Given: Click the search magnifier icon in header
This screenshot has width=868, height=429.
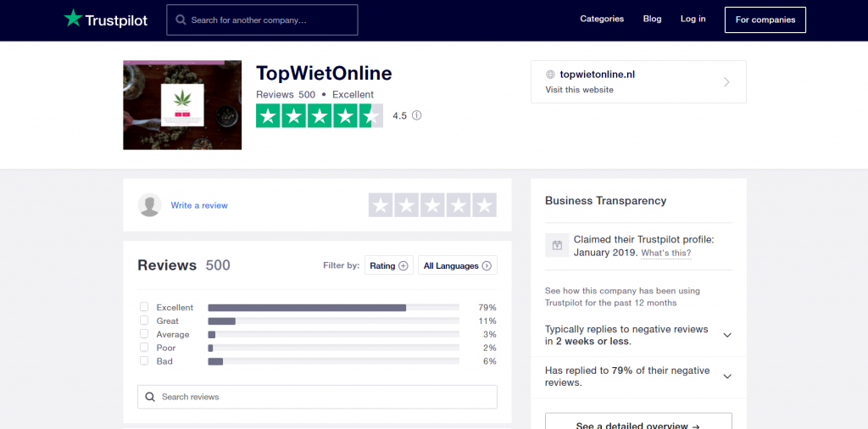Looking at the screenshot, I should coord(180,19).
